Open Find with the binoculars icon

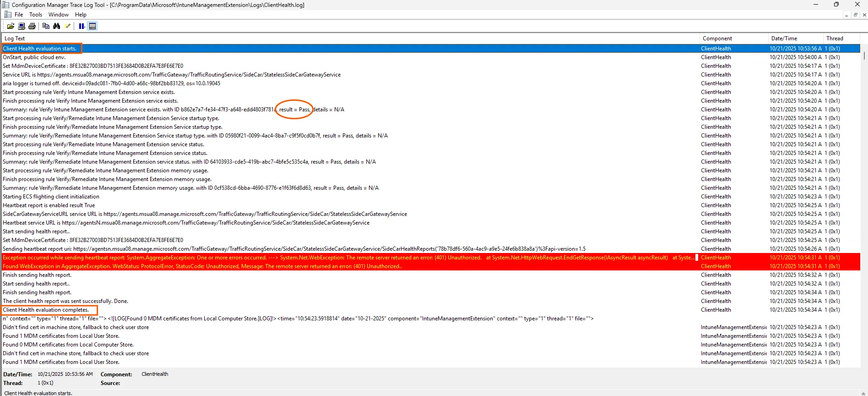57,26
